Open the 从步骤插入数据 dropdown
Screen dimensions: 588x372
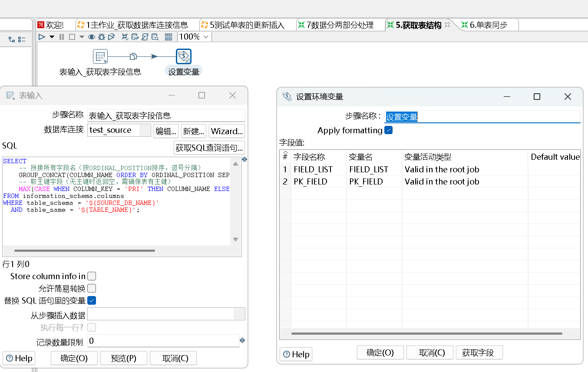pyautogui.click(x=239, y=314)
